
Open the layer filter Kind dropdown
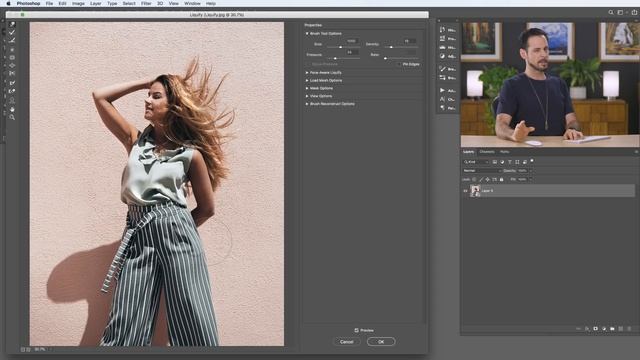476,162
